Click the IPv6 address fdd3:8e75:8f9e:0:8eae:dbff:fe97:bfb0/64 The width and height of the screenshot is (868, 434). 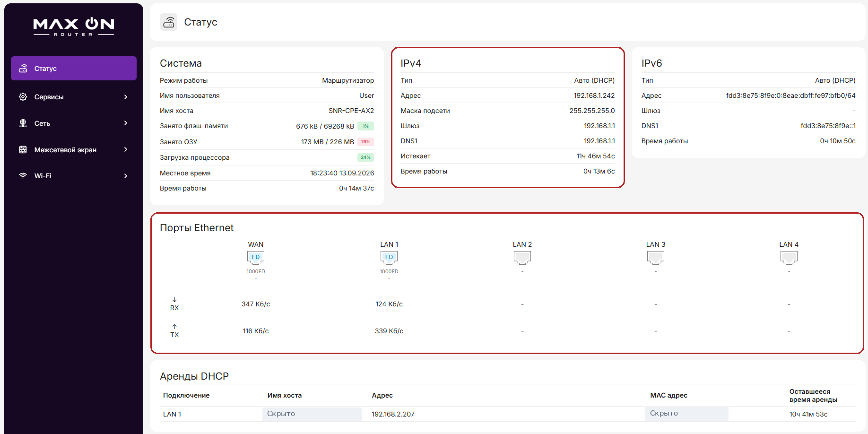[x=790, y=95]
